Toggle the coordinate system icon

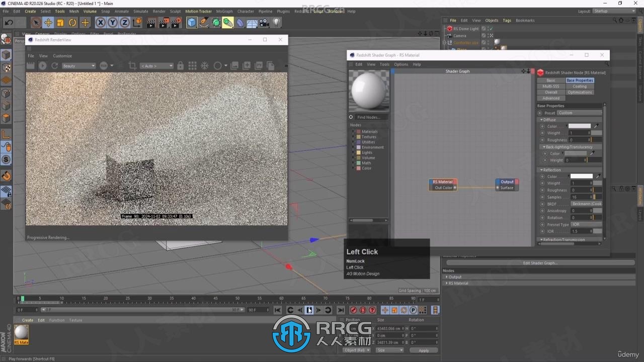pyautogui.click(x=137, y=23)
